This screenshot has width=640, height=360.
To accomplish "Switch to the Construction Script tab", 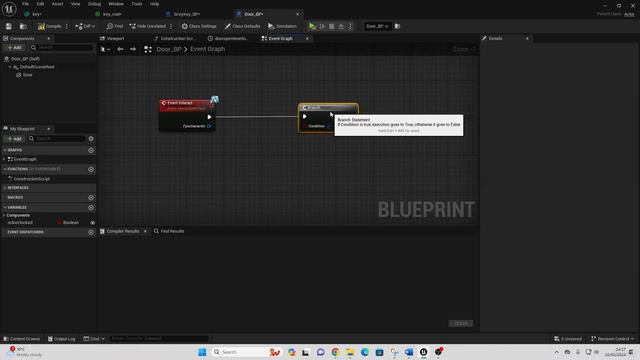I will (177, 38).
